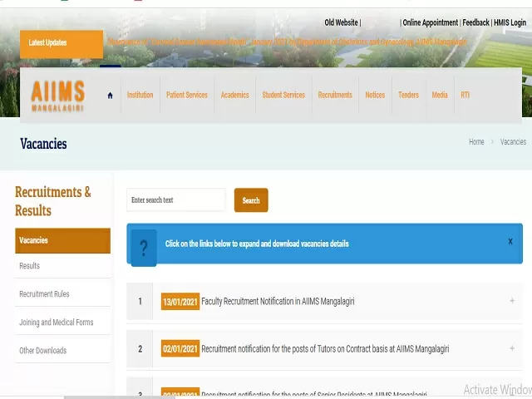Click row number 2 cell
Viewport: 532px width, 399px height.
pos(140,349)
